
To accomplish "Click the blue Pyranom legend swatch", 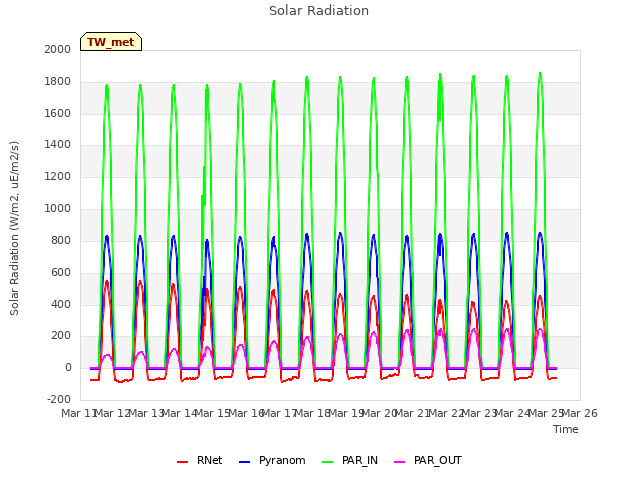I will click(244, 462).
